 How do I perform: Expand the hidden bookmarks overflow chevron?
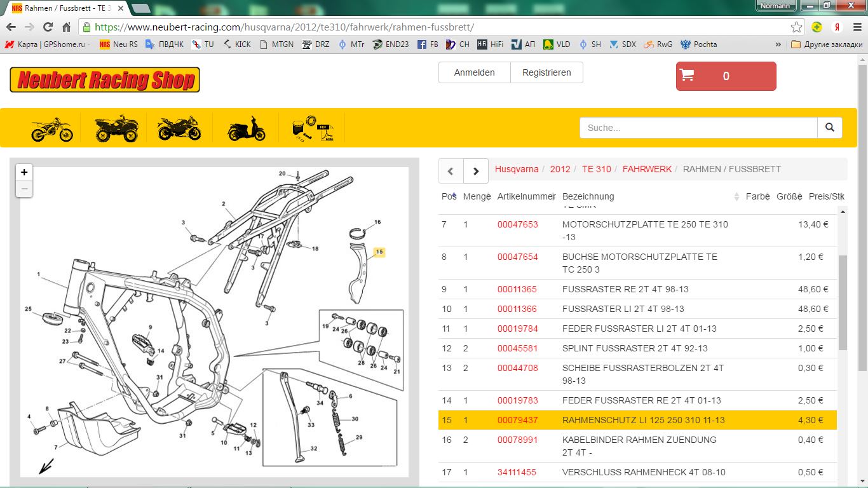(778, 44)
